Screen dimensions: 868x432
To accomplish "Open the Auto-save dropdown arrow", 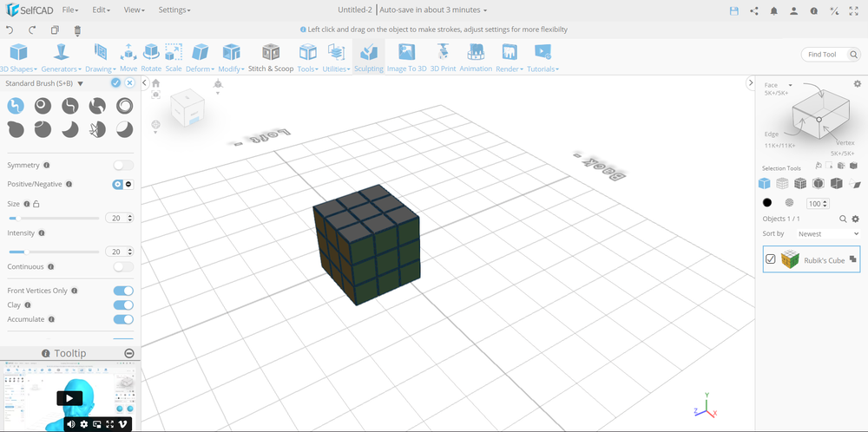I will coord(485,10).
